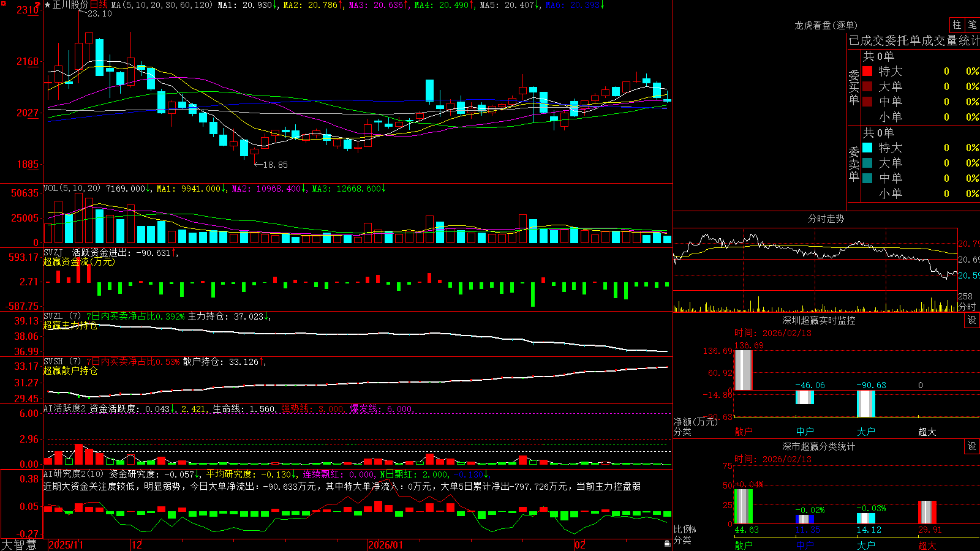
Task: Switch to 笔 tick view
Action: (973, 24)
